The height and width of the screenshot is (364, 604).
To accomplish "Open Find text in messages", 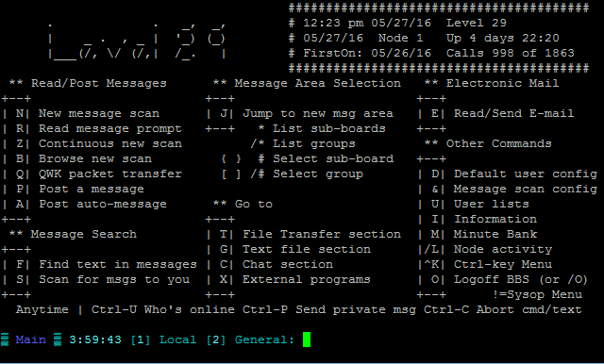I will tap(117, 264).
